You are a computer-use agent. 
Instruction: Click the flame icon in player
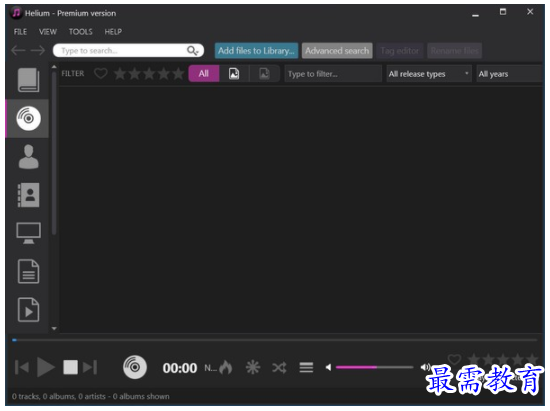(x=226, y=368)
